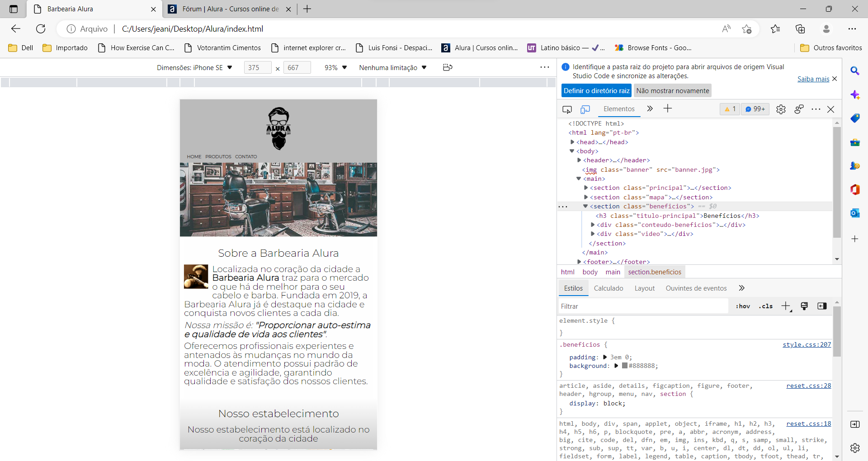Open the Outlook sidebar icon
The image size is (868, 461).
pos(855,213)
